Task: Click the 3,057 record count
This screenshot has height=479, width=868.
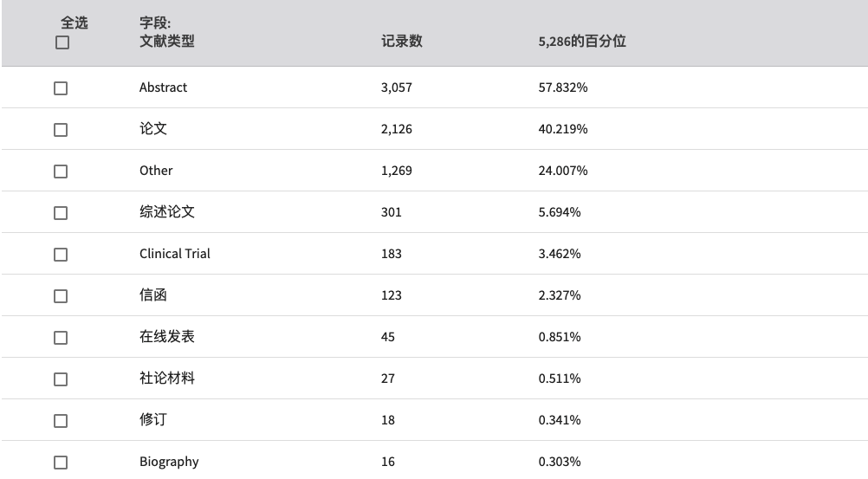Action: (397, 87)
